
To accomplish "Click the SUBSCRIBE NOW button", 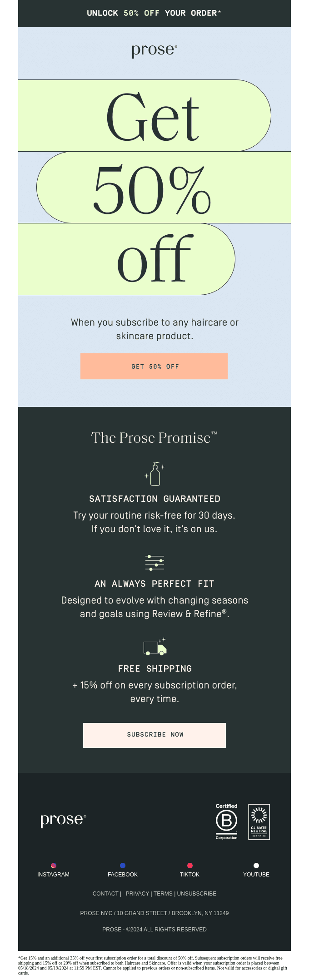I will point(154,735).
